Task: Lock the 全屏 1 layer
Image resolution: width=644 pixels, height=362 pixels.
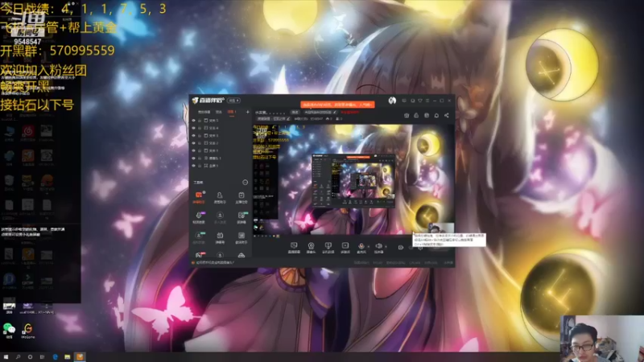Action: (200, 166)
